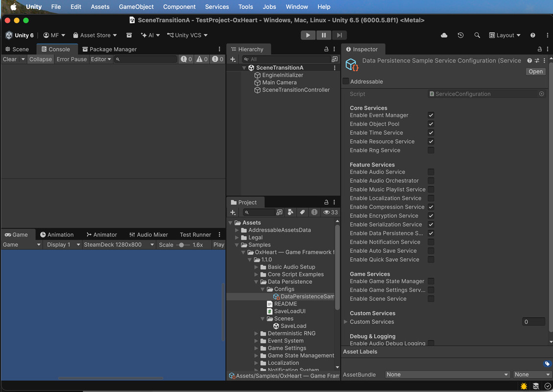This screenshot has height=392, width=553.
Task: Click the Step frame button
Action: (x=339, y=35)
